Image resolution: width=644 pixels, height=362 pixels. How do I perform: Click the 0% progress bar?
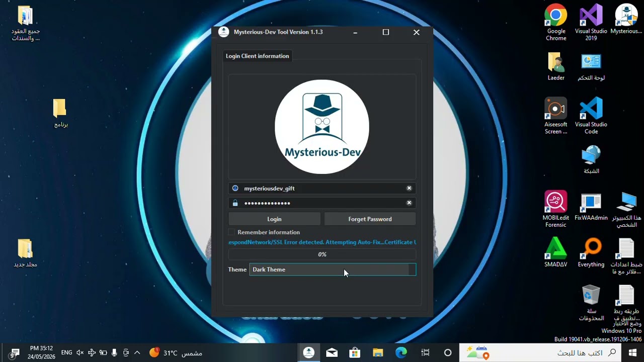[322, 254]
